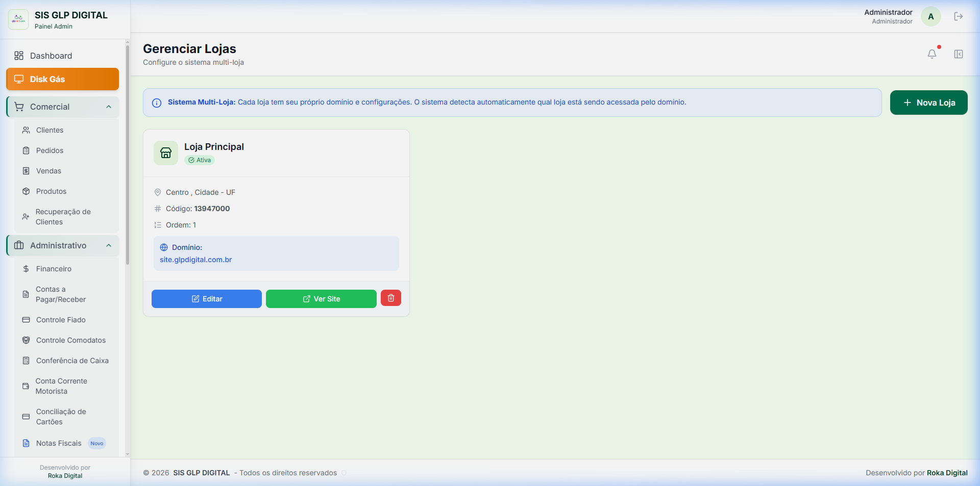Delete Loja Principal with the red trash icon
The image size is (980, 486).
point(390,298)
